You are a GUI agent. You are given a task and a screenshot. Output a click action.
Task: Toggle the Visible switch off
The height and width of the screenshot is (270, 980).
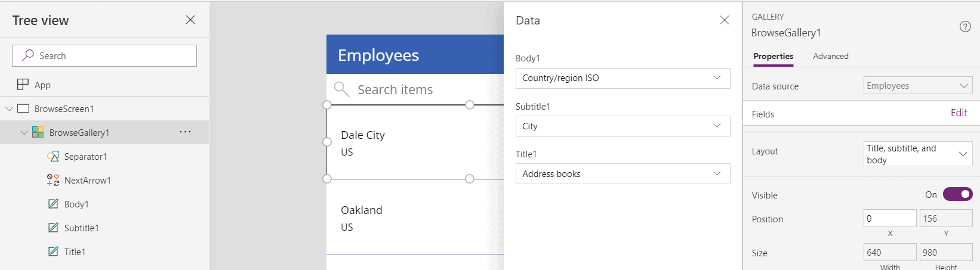pyautogui.click(x=958, y=194)
